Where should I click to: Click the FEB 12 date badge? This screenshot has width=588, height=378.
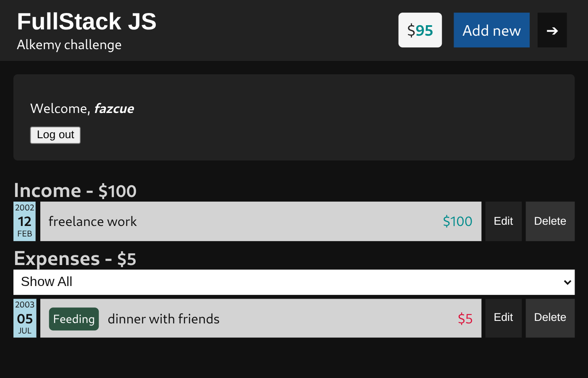click(24, 221)
